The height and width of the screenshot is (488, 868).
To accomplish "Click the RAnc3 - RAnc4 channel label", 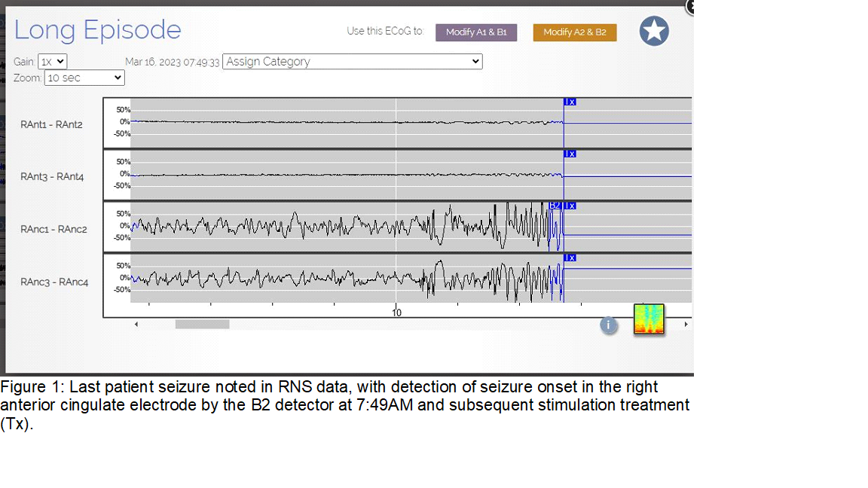I will click(x=54, y=282).
